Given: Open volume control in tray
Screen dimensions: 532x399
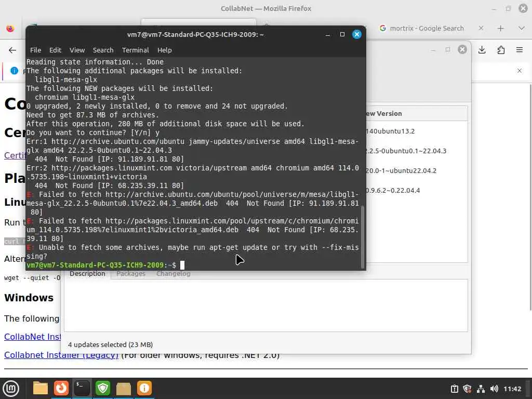Looking at the screenshot, I should pos(494,389).
